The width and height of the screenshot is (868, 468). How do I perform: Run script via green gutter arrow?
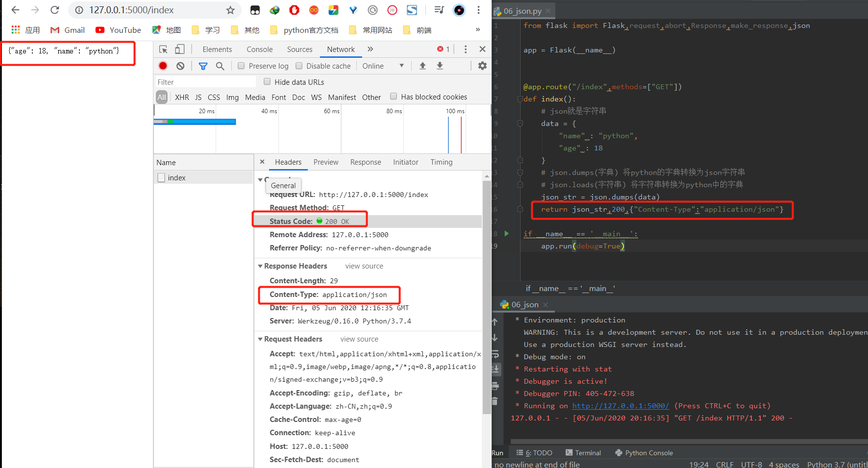click(507, 234)
